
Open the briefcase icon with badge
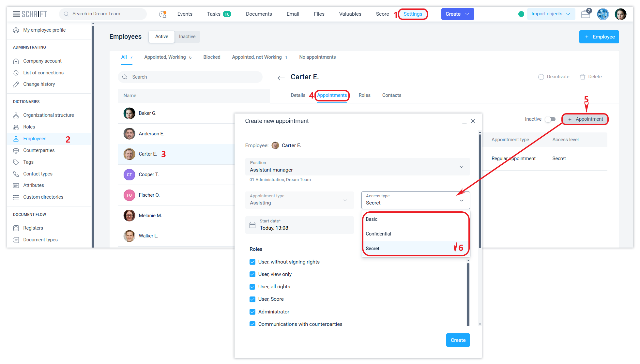coord(586,14)
